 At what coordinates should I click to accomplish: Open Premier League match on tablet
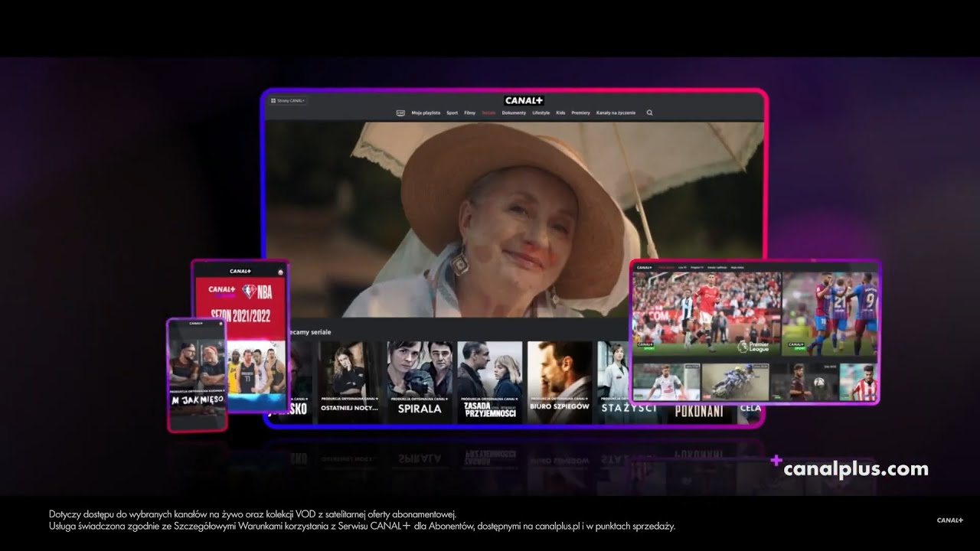(x=707, y=314)
